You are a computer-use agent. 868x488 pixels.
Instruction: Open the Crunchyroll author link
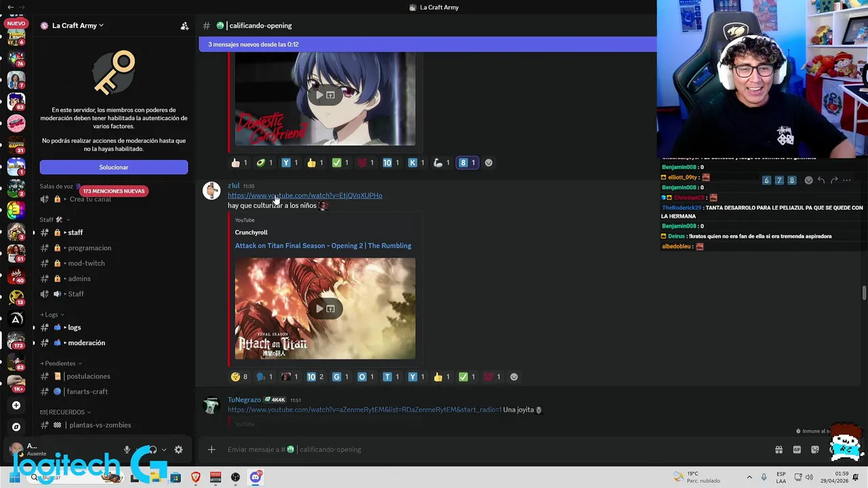tap(251, 232)
